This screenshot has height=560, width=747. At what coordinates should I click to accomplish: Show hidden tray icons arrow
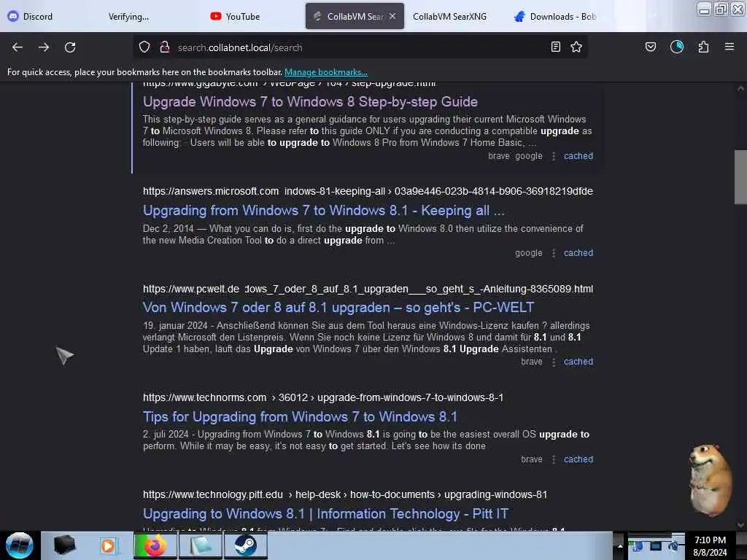[x=620, y=545]
